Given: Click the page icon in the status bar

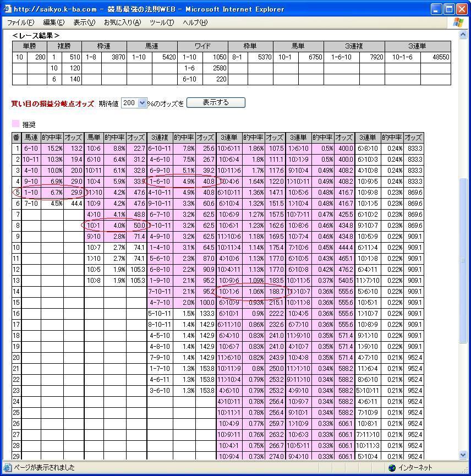Looking at the screenshot, I should [x=8, y=468].
